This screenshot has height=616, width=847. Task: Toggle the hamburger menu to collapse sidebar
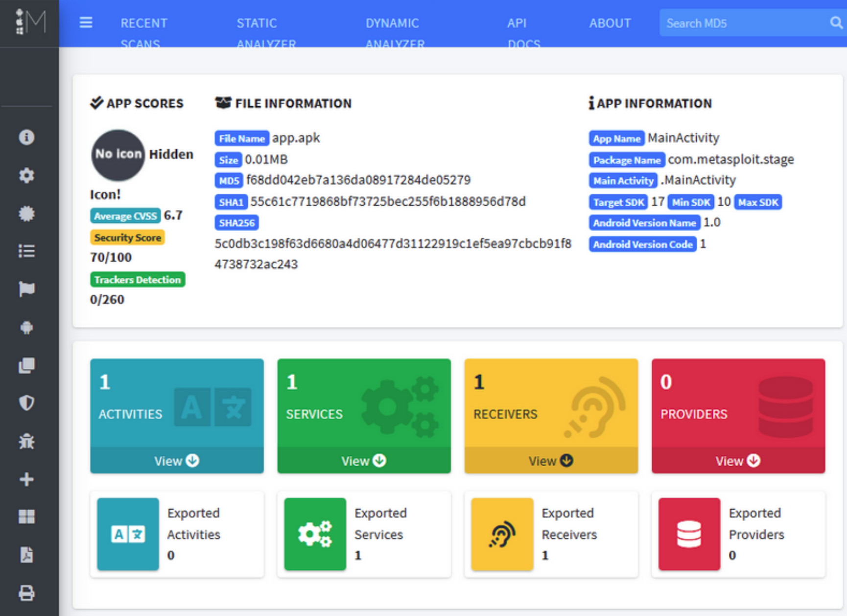tap(86, 23)
